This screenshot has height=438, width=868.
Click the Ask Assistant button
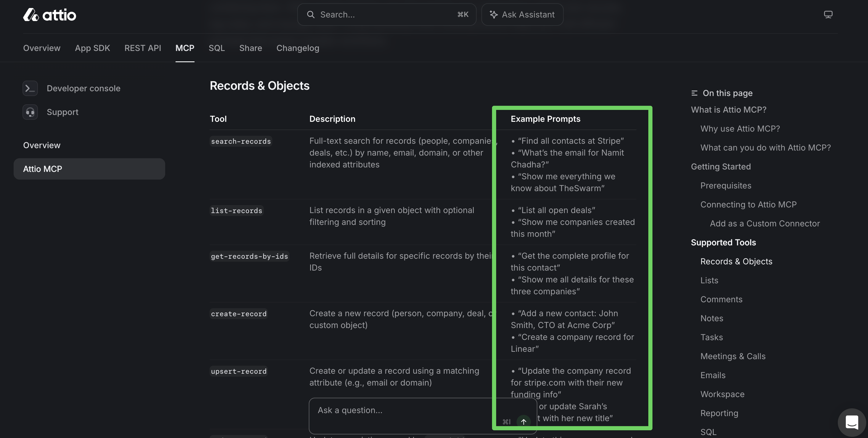pyautogui.click(x=522, y=15)
